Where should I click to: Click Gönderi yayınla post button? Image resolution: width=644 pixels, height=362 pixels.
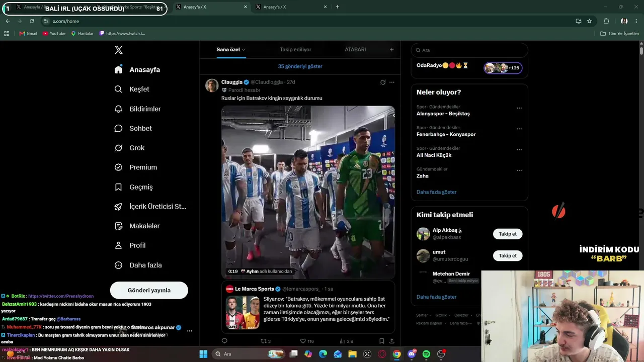click(149, 290)
